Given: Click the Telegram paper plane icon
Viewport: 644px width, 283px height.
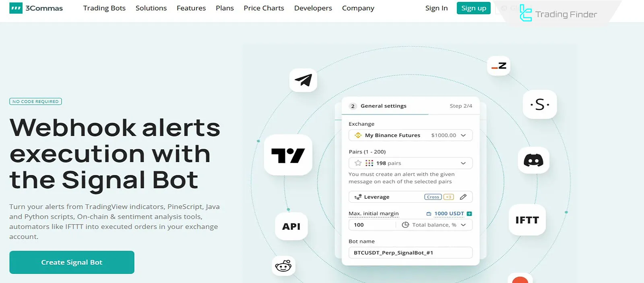Looking at the screenshot, I should pos(303,80).
